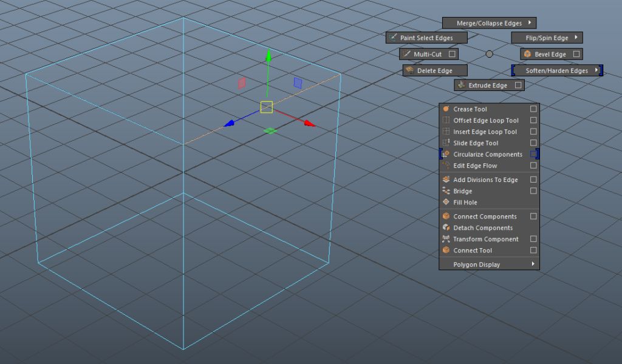Click the blue plane handle on the manipulator

(298, 83)
